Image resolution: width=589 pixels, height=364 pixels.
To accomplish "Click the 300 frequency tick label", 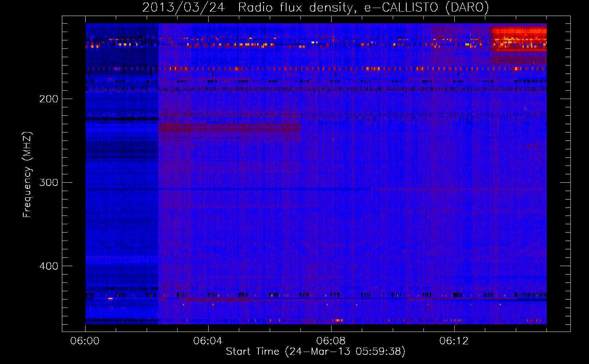I will (x=49, y=182).
